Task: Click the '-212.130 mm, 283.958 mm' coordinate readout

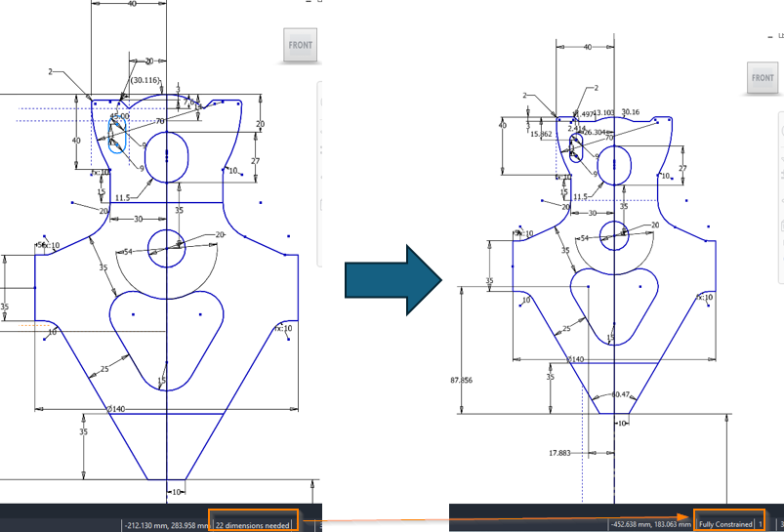Action: pos(167,525)
